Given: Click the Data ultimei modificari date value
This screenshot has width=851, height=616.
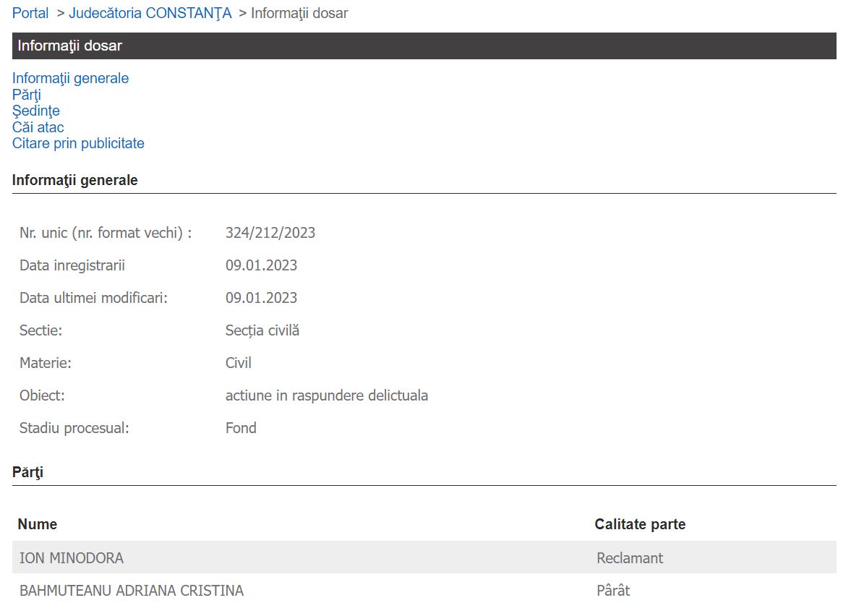Looking at the screenshot, I should (x=261, y=298).
